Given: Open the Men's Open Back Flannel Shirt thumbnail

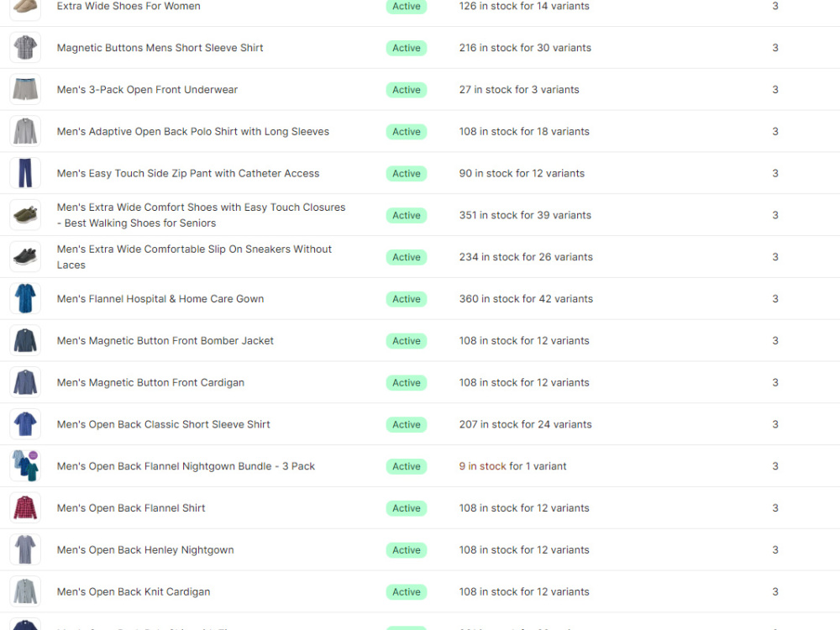Looking at the screenshot, I should (25, 507).
